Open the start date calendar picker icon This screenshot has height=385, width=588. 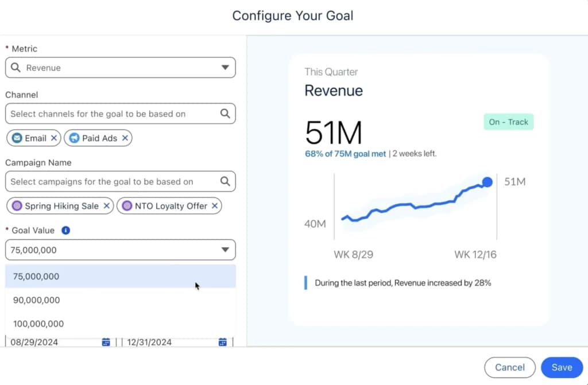[106, 342]
